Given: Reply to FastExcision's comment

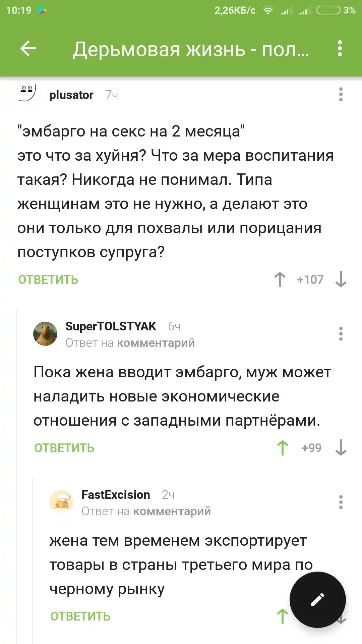Looking at the screenshot, I should coord(80,616).
